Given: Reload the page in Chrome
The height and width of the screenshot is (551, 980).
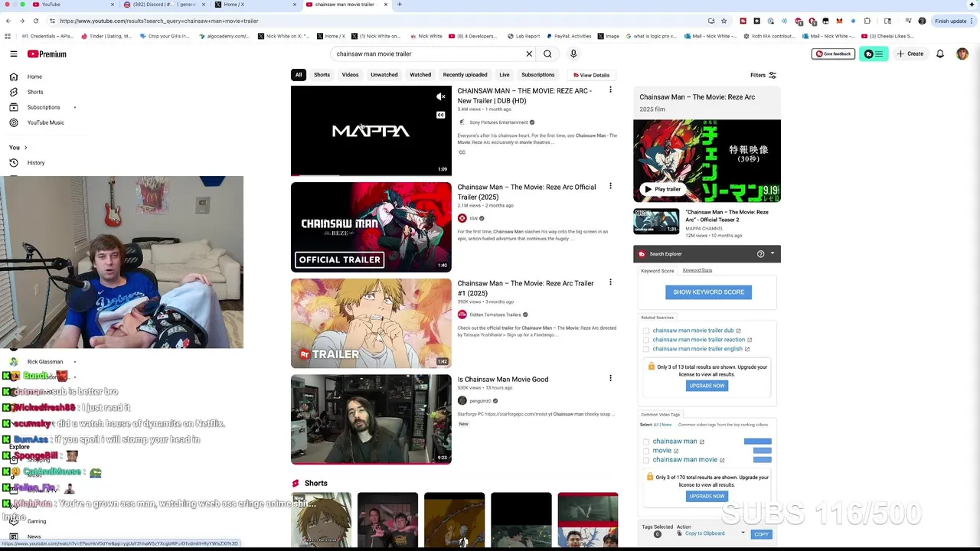Looking at the screenshot, I should 36,21.
